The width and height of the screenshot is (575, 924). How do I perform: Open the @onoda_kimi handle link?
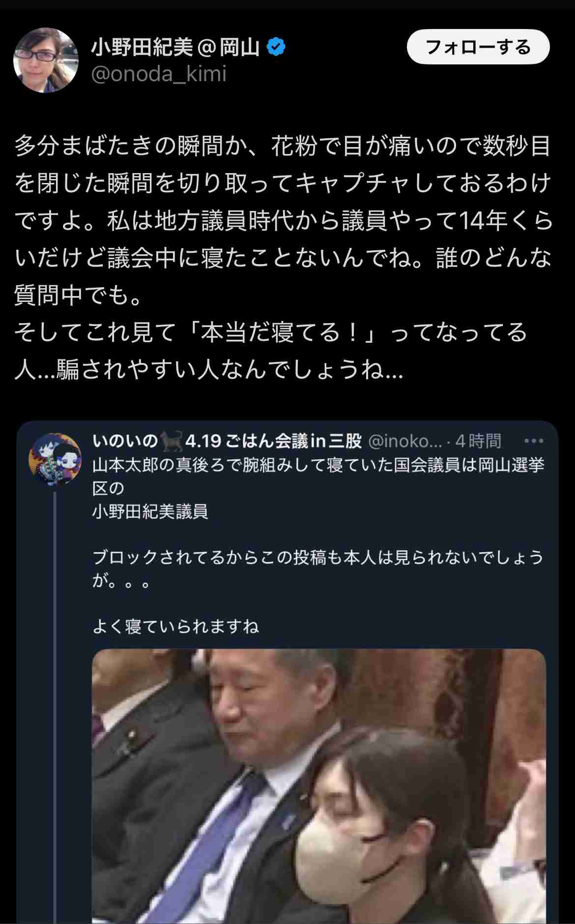tap(159, 74)
